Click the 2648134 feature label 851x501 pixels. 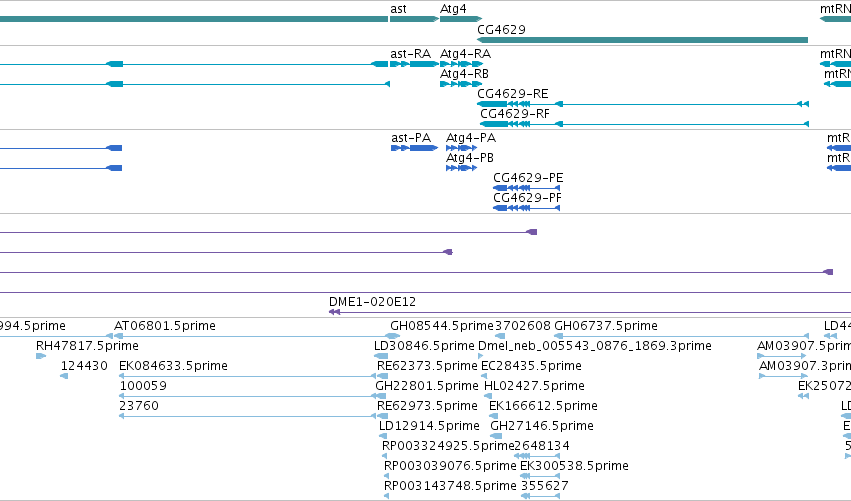(542, 446)
